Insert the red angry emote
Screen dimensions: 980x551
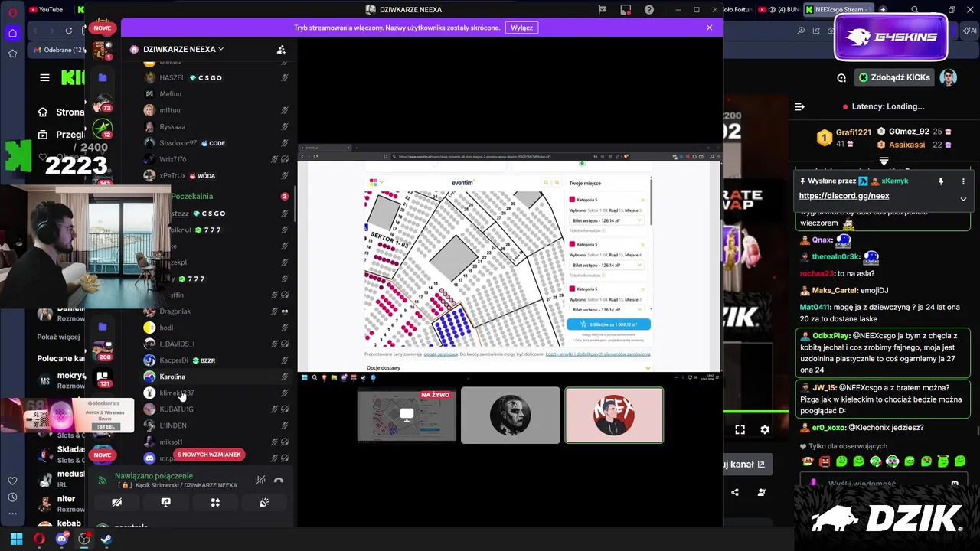pyautogui.click(x=825, y=461)
